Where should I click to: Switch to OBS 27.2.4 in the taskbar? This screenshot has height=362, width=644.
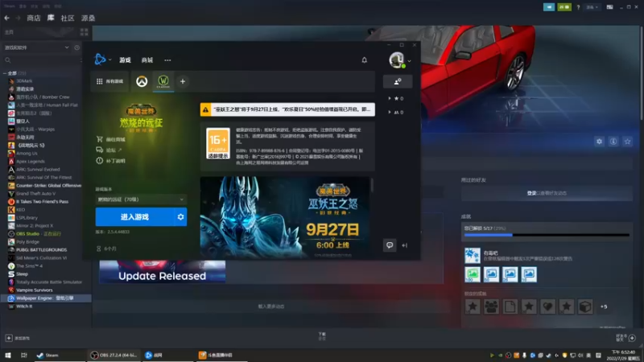click(x=114, y=355)
